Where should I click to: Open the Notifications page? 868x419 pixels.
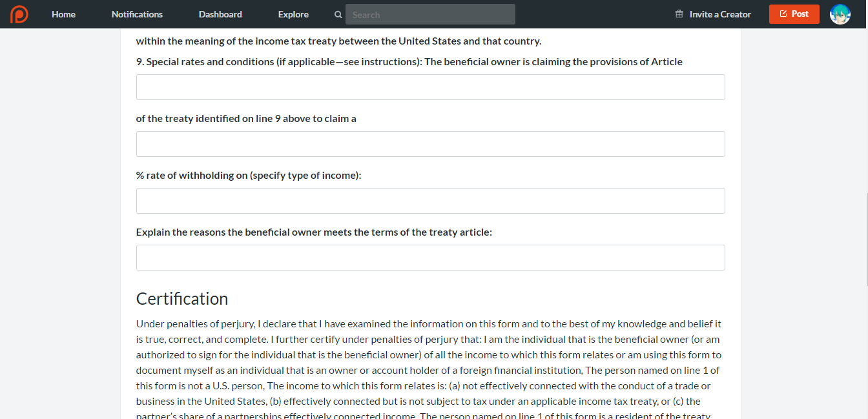(x=137, y=14)
